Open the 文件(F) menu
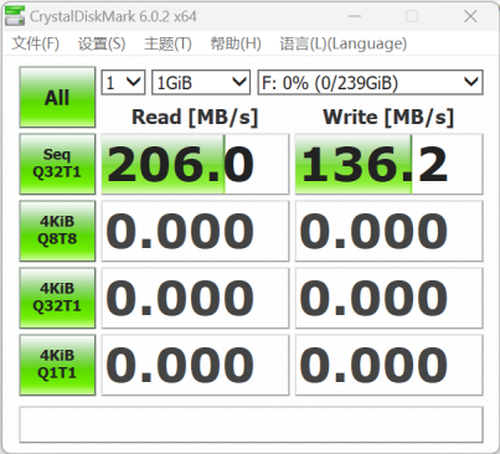 point(35,44)
